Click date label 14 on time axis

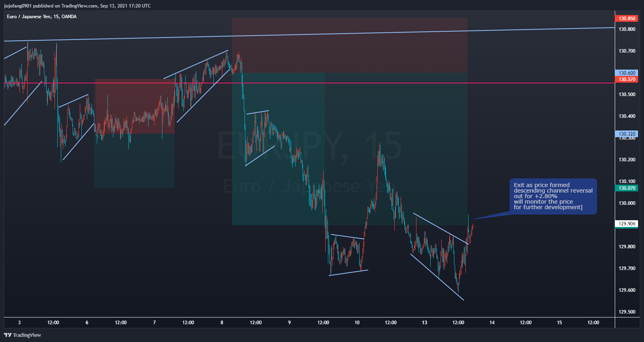point(492,323)
